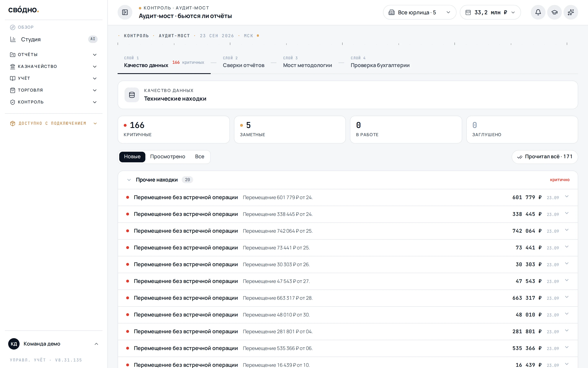Click the СВОДНО logo

point(23,10)
